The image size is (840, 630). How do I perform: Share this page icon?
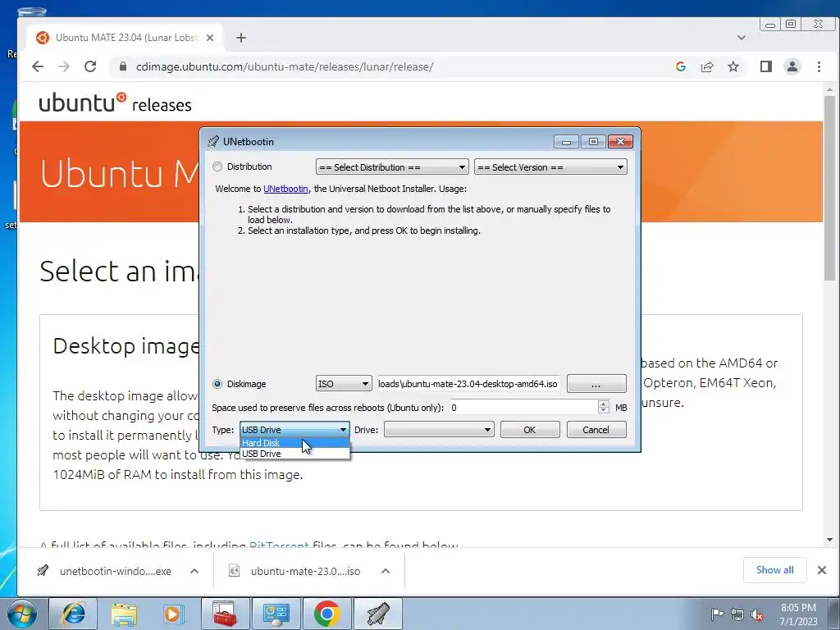(707, 66)
